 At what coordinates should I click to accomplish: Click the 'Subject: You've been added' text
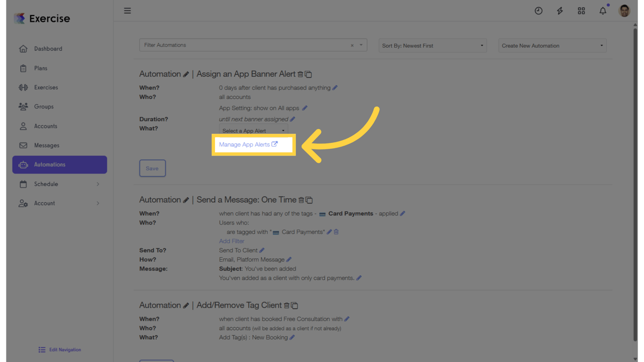(x=257, y=269)
